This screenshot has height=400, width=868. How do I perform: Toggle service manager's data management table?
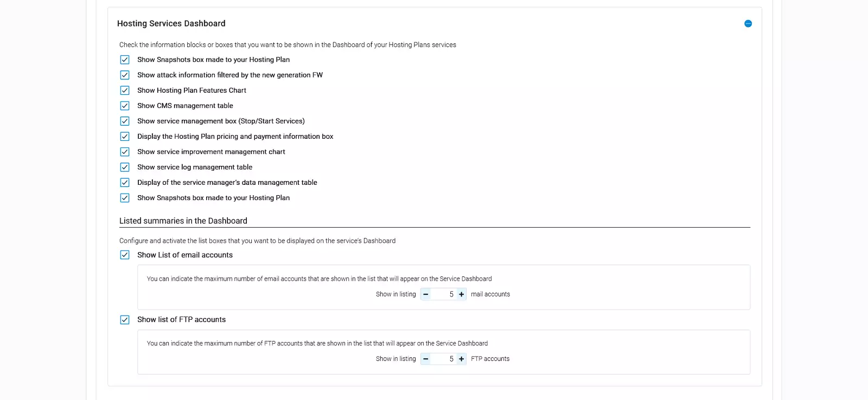pyautogui.click(x=125, y=183)
